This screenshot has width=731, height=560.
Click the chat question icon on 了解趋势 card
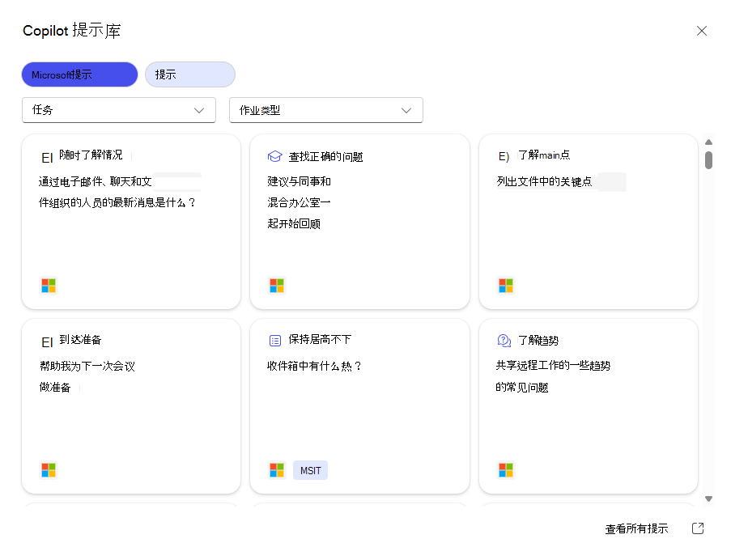(x=504, y=341)
